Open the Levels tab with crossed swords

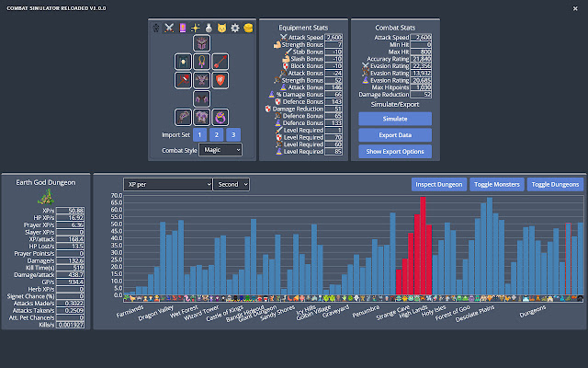169,28
